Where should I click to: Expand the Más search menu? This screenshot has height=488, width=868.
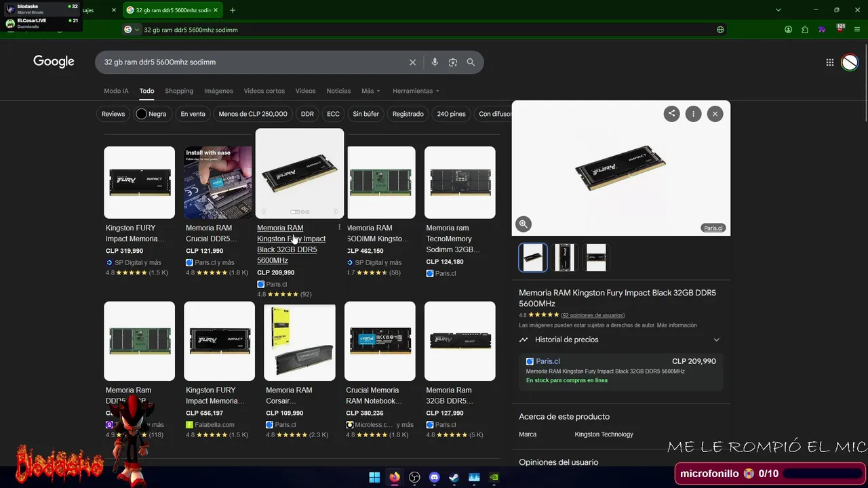(370, 91)
